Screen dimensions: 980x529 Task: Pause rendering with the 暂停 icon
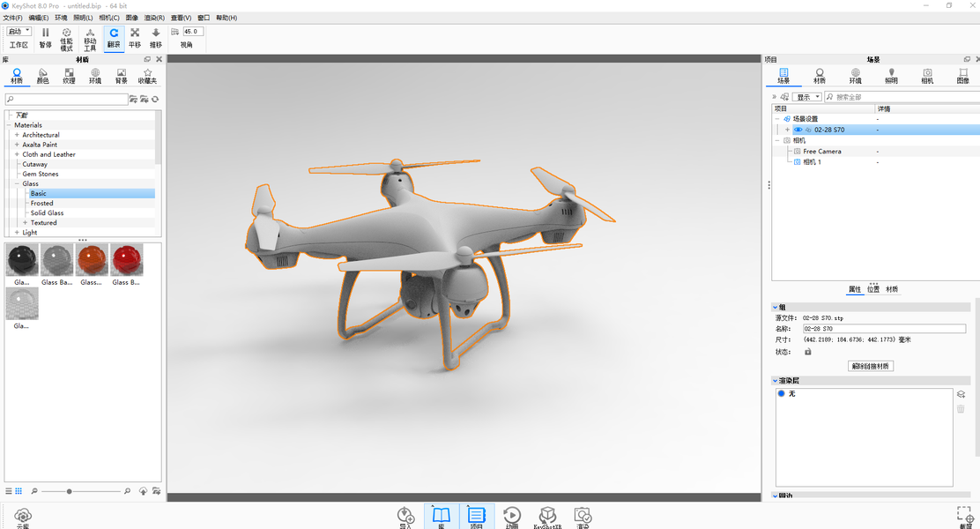[45, 38]
